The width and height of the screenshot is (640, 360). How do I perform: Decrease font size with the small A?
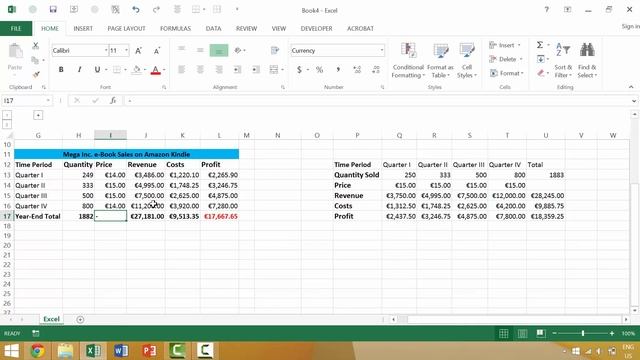click(157, 51)
